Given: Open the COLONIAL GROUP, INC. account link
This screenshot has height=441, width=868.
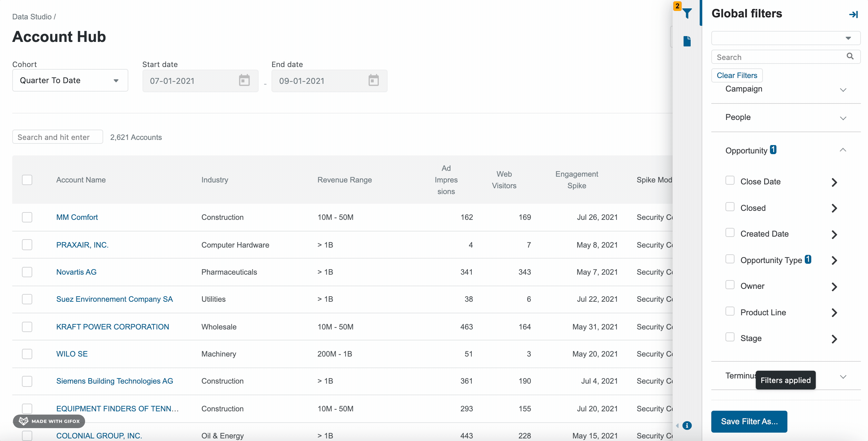Looking at the screenshot, I should click(99, 436).
